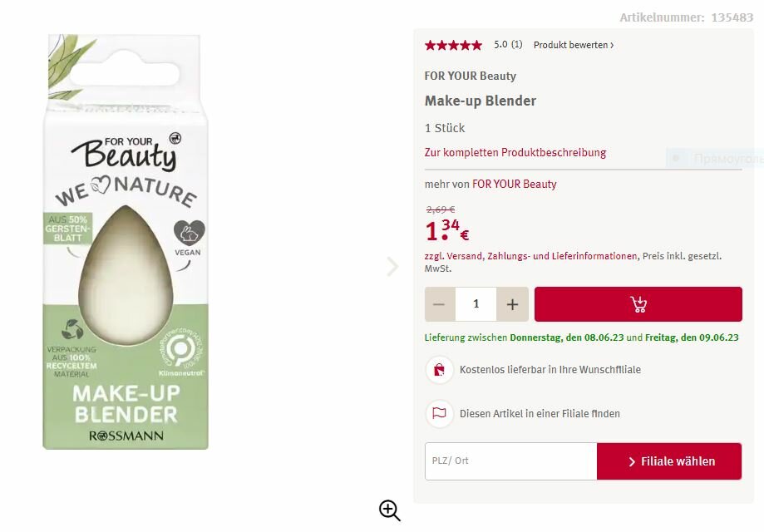Open the mehr von FOR YOUR Beauty link

514,185
